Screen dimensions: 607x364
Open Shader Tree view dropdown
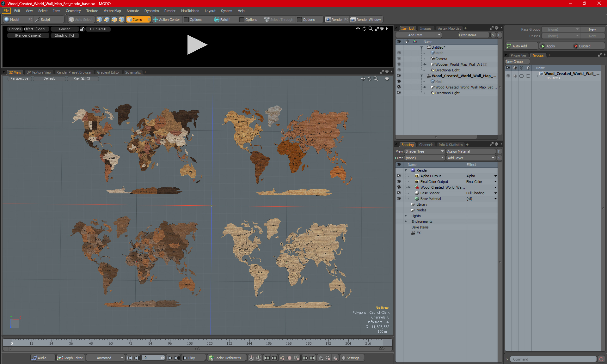pyautogui.click(x=425, y=151)
